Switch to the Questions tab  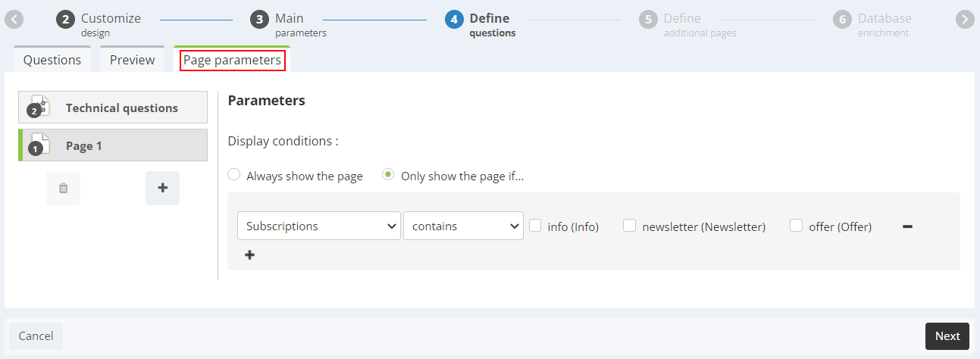click(x=52, y=60)
